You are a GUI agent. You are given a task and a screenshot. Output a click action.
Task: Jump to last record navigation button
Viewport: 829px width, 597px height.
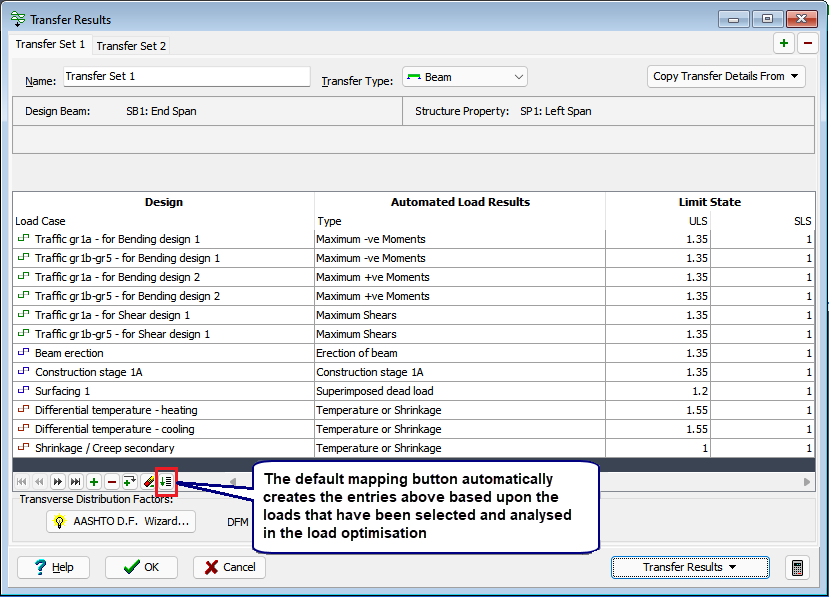click(x=76, y=481)
